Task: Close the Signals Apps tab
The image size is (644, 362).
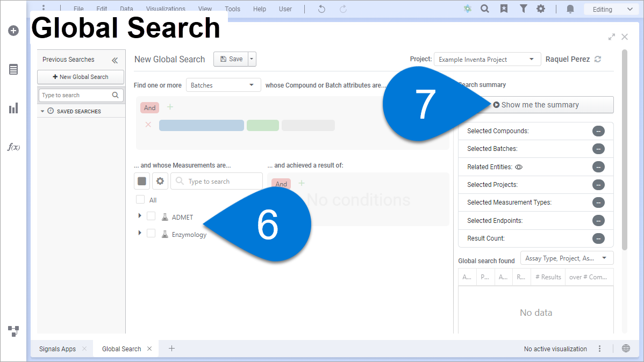Action: pyautogui.click(x=84, y=349)
